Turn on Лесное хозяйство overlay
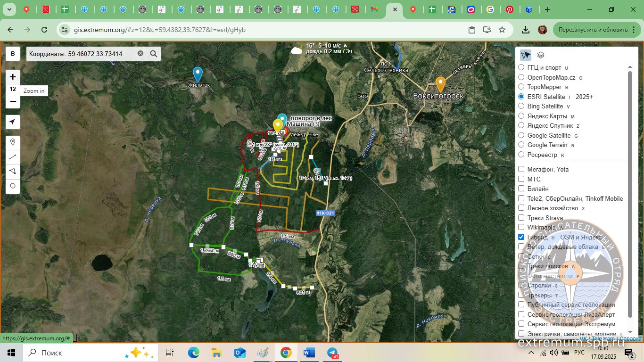 pyautogui.click(x=521, y=208)
